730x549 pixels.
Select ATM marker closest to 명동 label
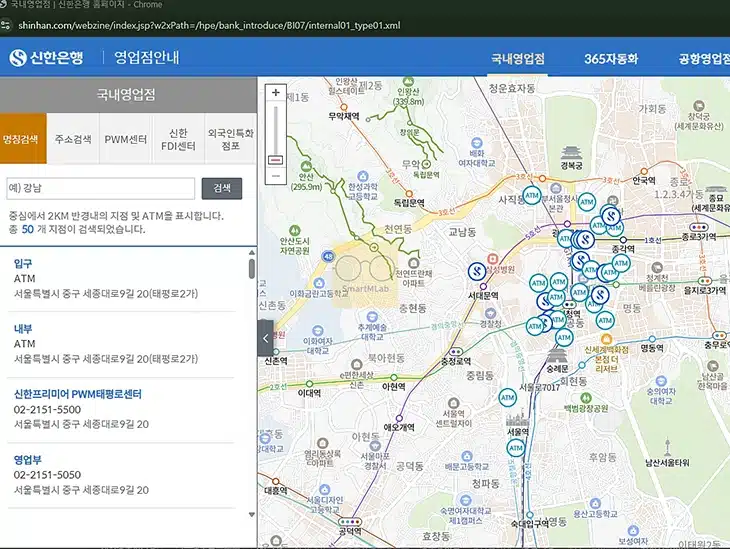tap(605, 320)
